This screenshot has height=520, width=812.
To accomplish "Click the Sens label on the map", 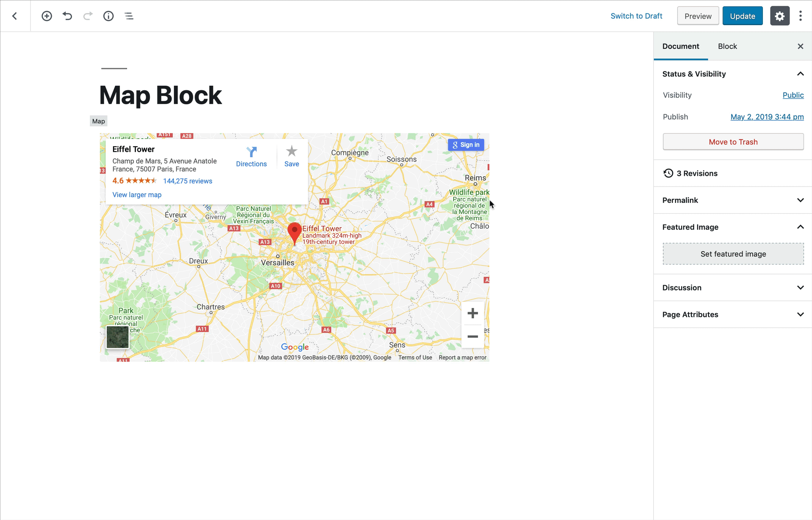I will (x=397, y=345).
